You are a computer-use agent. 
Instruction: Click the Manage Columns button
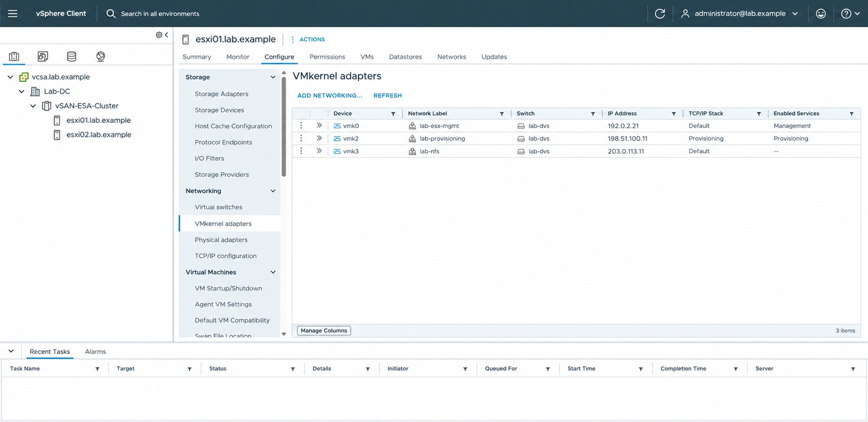(x=324, y=330)
